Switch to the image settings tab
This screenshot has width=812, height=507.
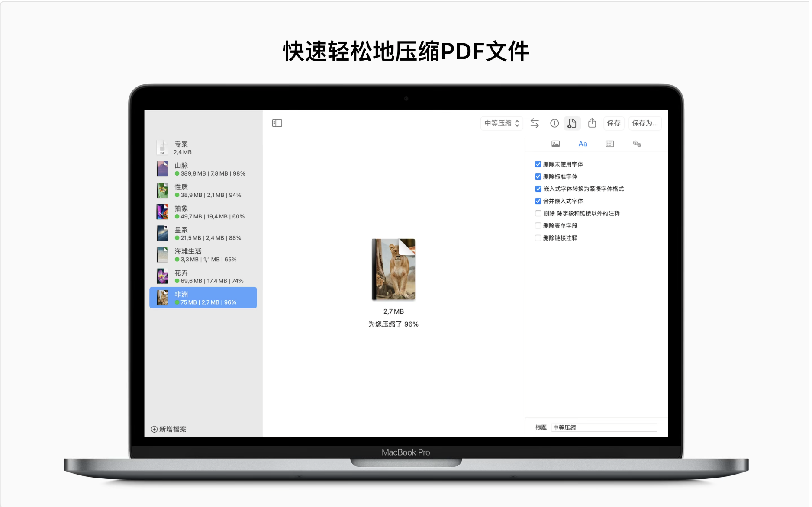(555, 144)
